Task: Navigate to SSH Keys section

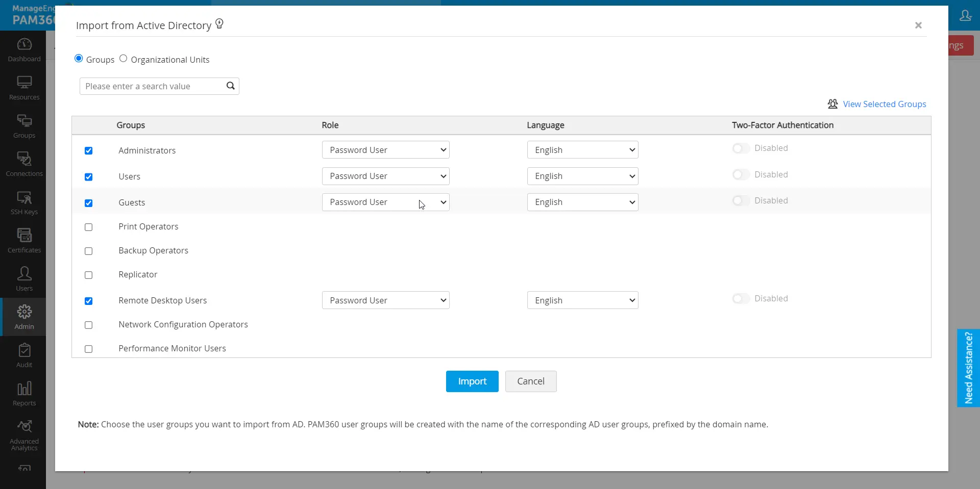Action: click(23, 202)
